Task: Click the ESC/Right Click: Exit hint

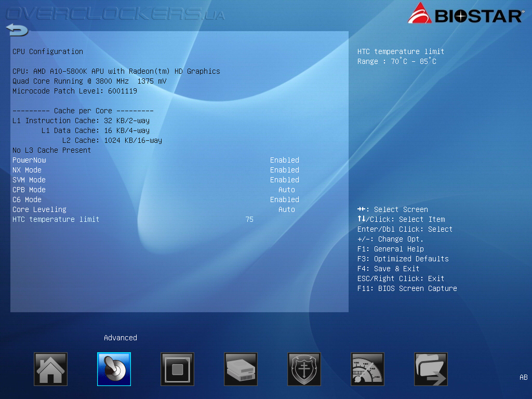Action: point(401,278)
